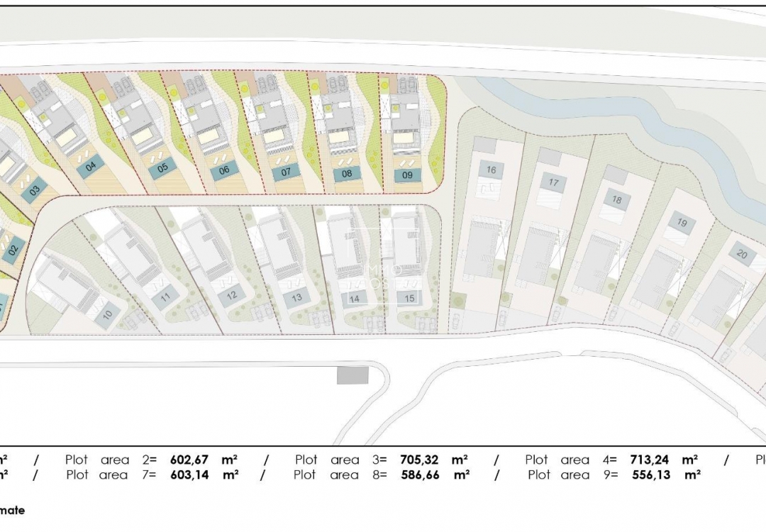Click the plot 16 label
The image size is (766, 532).
tap(491, 169)
